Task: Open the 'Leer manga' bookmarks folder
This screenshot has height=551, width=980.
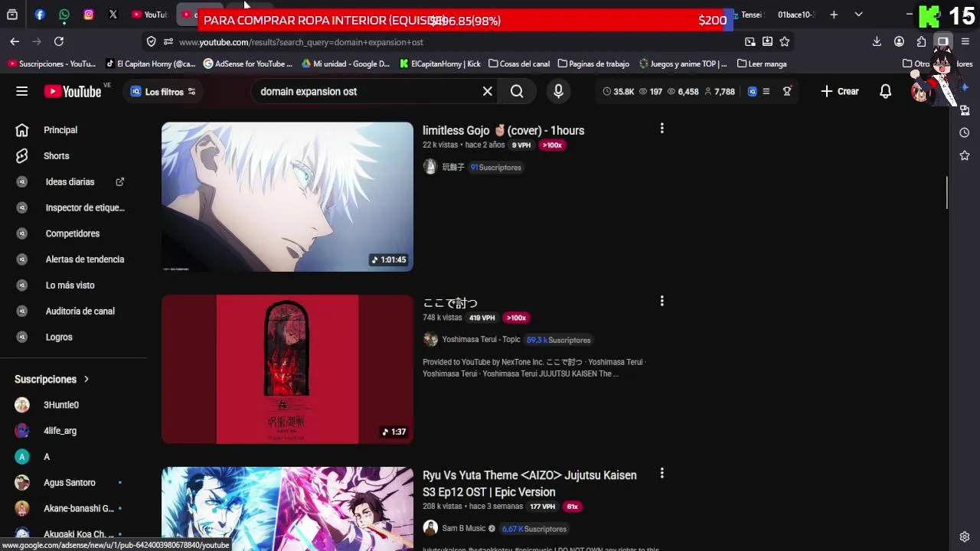Action: (762, 64)
